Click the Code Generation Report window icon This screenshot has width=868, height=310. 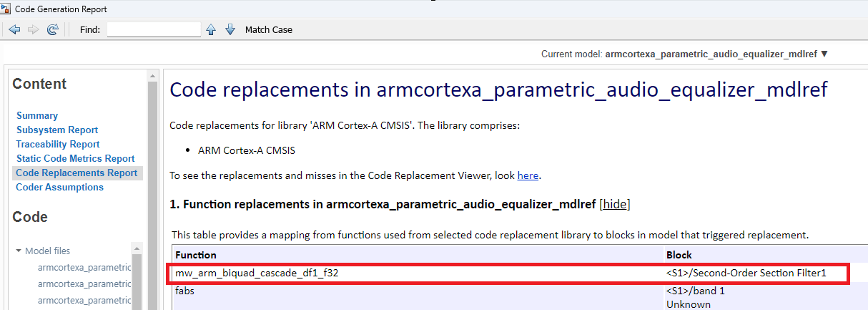6,9
